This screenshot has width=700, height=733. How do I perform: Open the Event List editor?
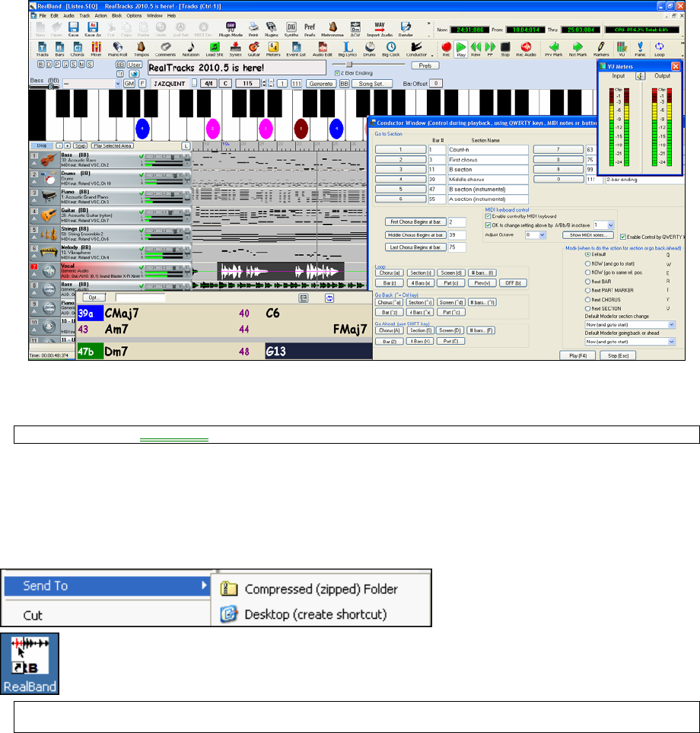pos(296,49)
